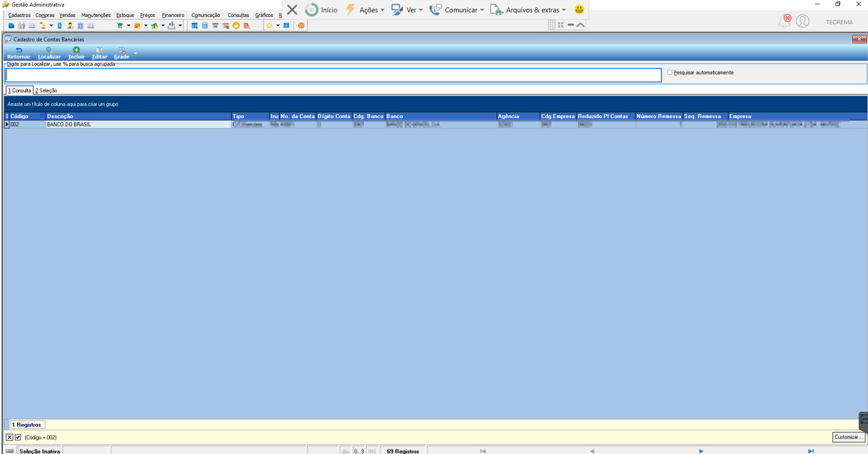868x454 pixels.
Task: Click the calculator toolbar icon
Action: coord(204,26)
